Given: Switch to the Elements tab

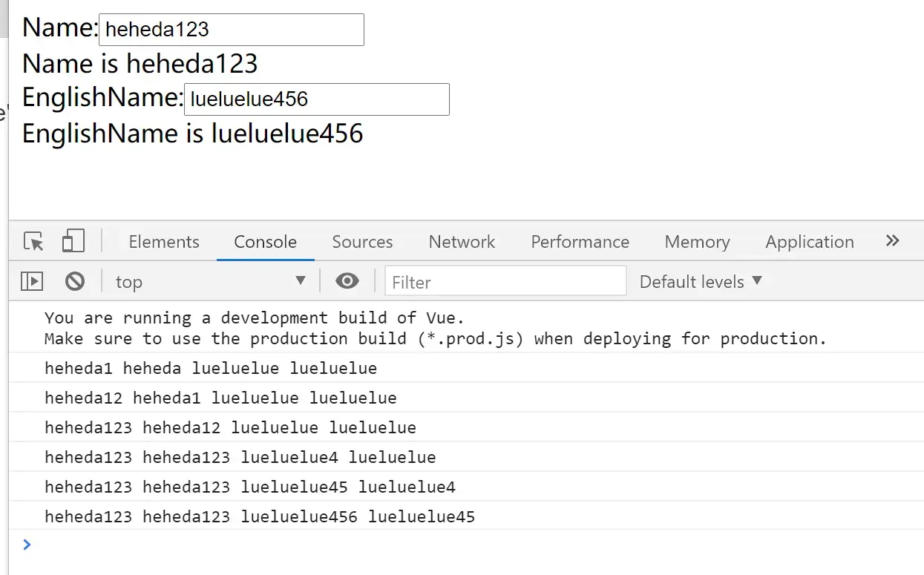Looking at the screenshot, I should [x=164, y=242].
